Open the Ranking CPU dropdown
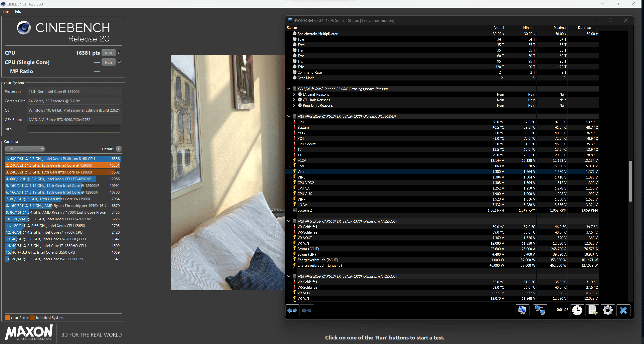This screenshot has width=644, height=344. coord(25,149)
